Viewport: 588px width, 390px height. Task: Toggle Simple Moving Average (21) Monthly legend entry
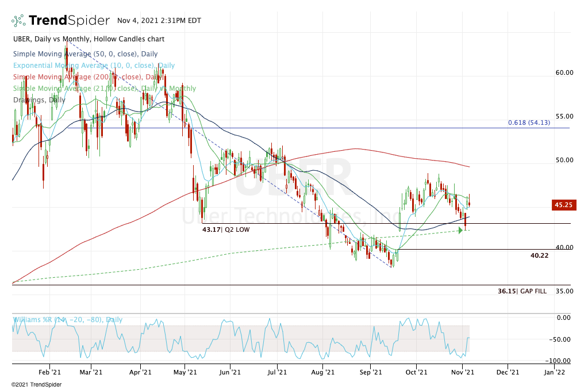click(x=103, y=88)
